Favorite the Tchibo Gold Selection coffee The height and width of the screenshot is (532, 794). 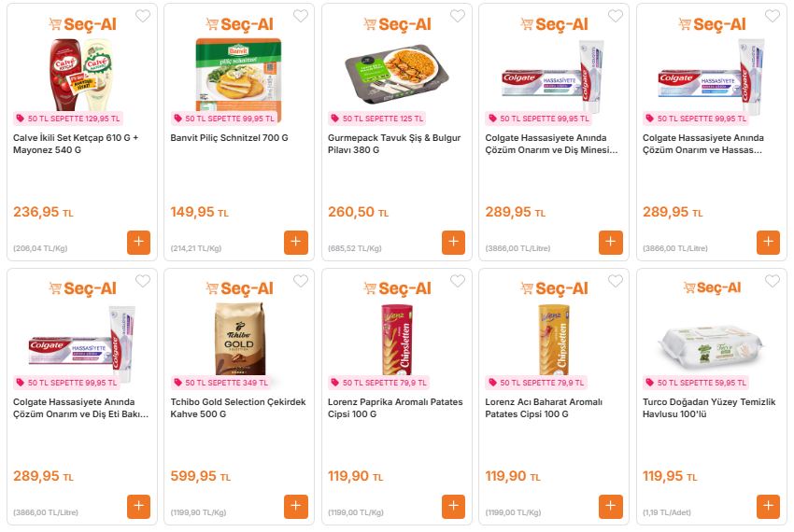(x=300, y=281)
